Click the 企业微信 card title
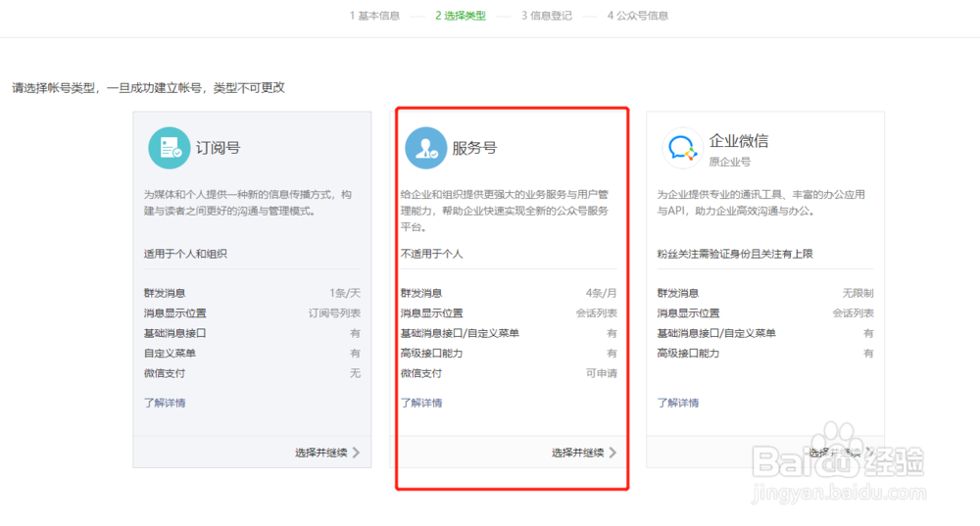Image resolution: width=980 pixels, height=526 pixels. [739, 140]
